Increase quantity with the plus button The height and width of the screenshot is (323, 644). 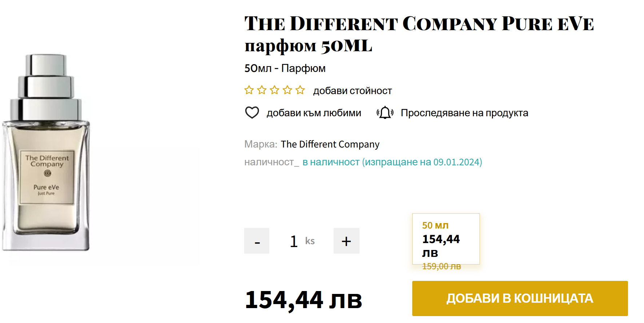click(346, 241)
